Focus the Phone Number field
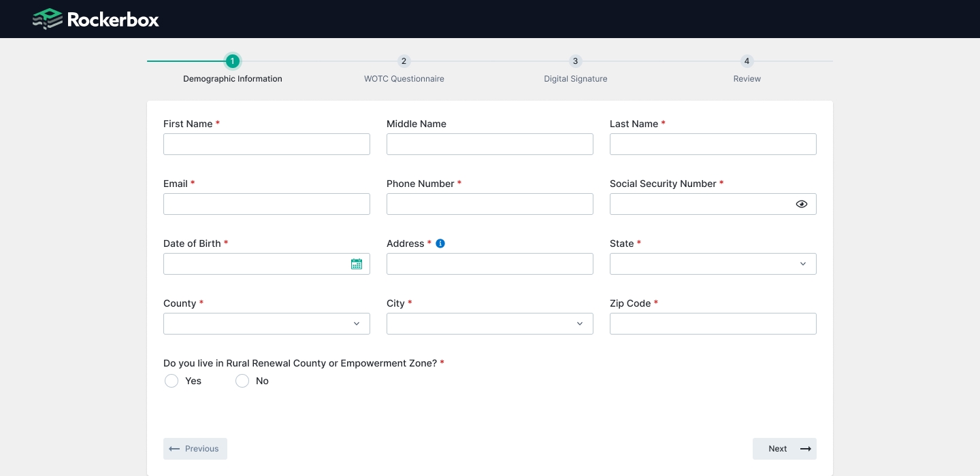The width and height of the screenshot is (980, 476). click(x=489, y=204)
